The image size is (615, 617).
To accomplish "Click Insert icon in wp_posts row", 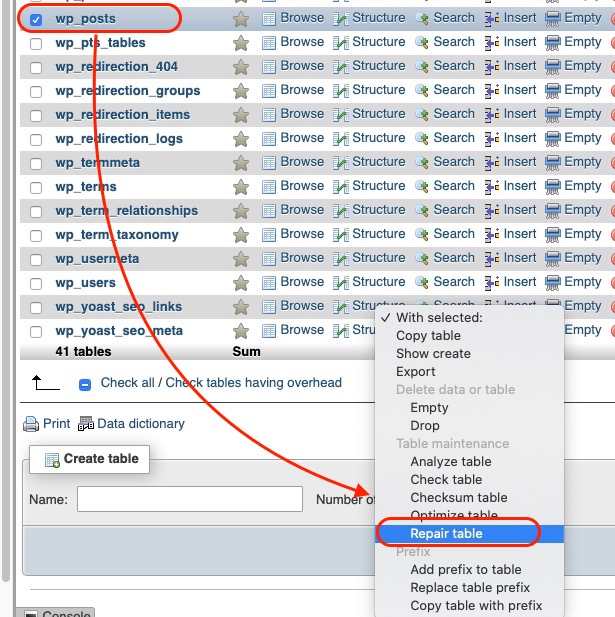I will pos(492,19).
